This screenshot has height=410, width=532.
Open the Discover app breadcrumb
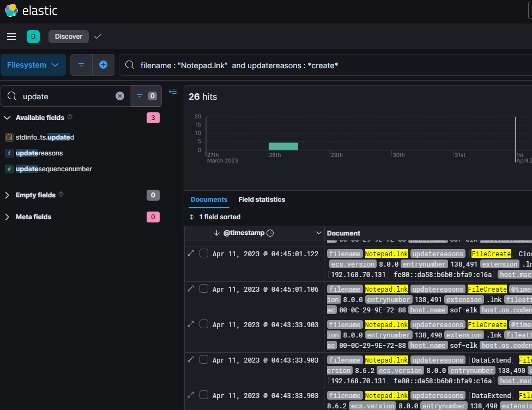pos(69,37)
